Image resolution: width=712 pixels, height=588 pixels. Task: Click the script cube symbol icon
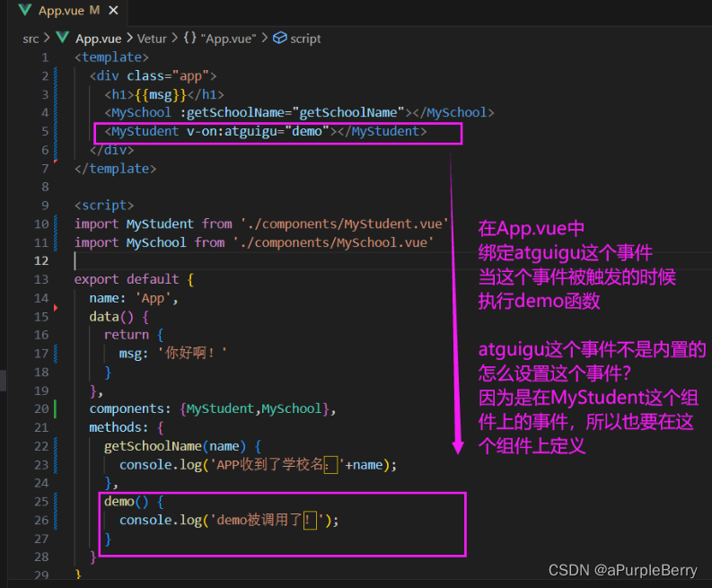[x=280, y=38]
